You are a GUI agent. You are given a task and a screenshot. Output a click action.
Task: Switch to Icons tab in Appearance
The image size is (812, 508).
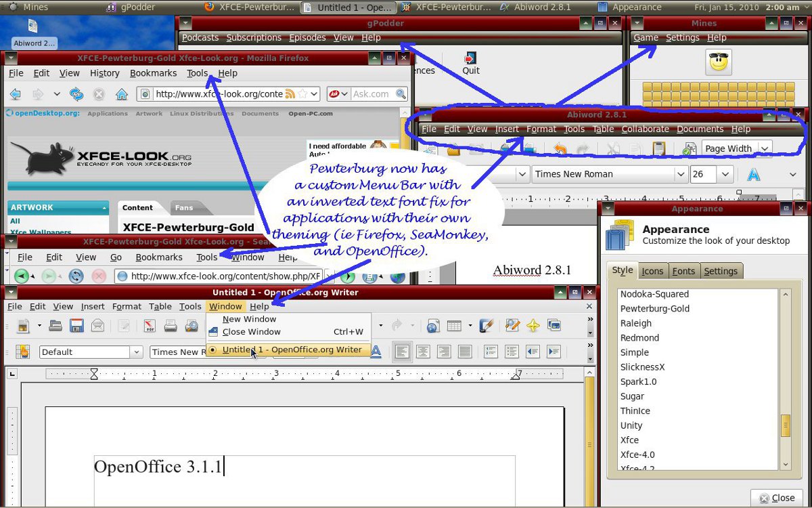tap(652, 271)
